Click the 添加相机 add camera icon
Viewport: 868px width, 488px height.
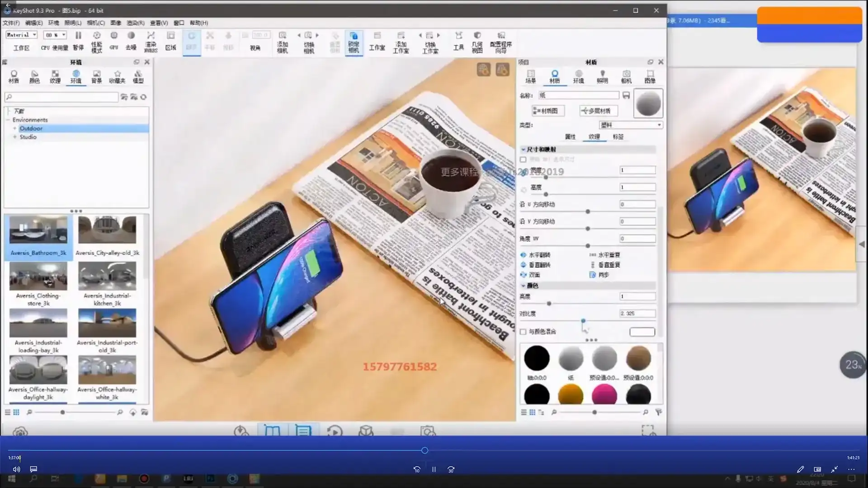[x=282, y=36]
